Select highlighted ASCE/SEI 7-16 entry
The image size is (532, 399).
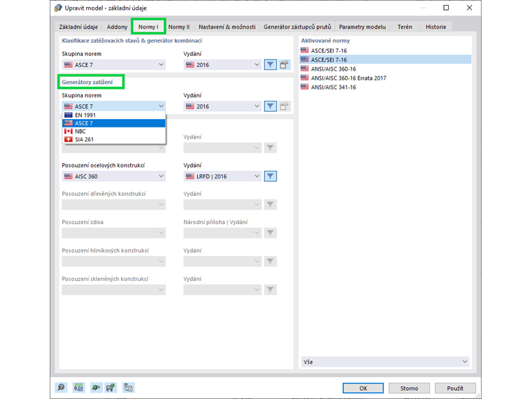[385, 59]
